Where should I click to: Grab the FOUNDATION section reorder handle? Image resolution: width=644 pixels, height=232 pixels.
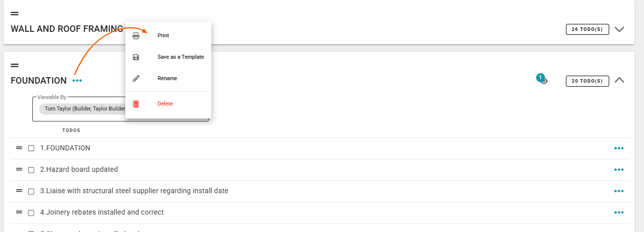point(14,65)
